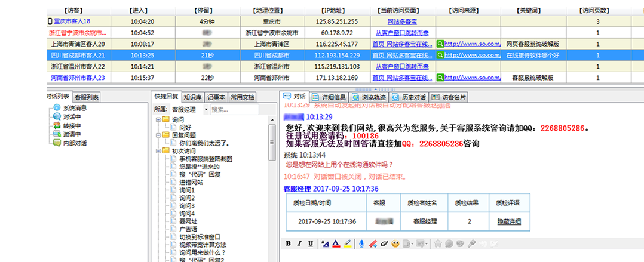Click the star favorite icon in toolbar
This screenshot has width=644, height=262.
click(437, 243)
